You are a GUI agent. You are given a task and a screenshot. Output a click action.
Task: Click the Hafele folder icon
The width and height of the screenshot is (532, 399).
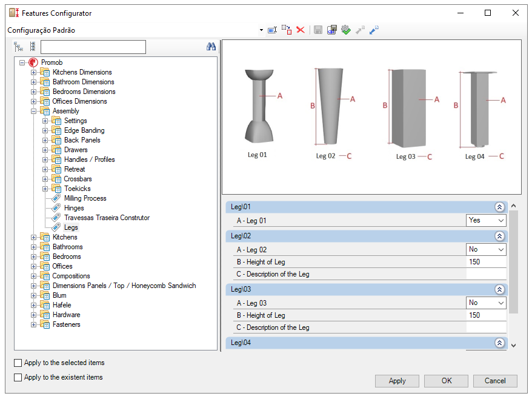click(x=45, y=305)
